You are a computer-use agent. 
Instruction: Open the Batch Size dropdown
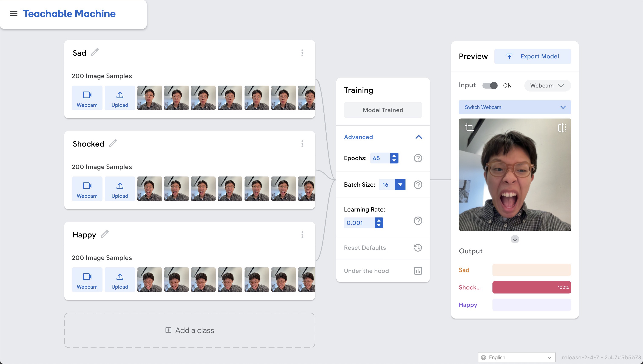[x=400, y=185]
